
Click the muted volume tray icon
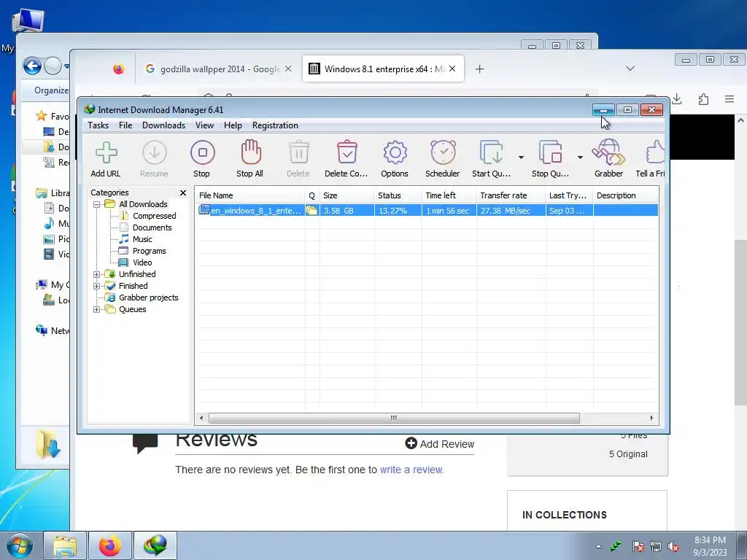point(673,546)
